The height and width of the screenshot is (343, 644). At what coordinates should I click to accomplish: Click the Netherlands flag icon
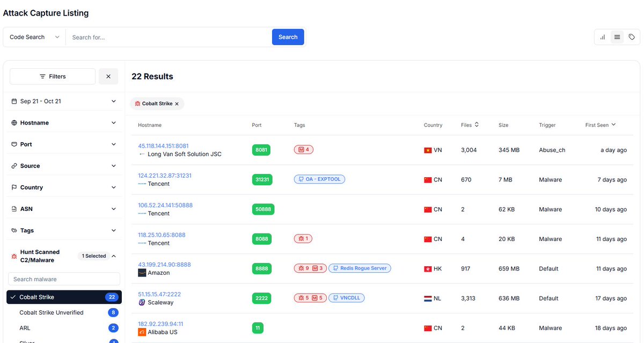(x=428, y=298)
